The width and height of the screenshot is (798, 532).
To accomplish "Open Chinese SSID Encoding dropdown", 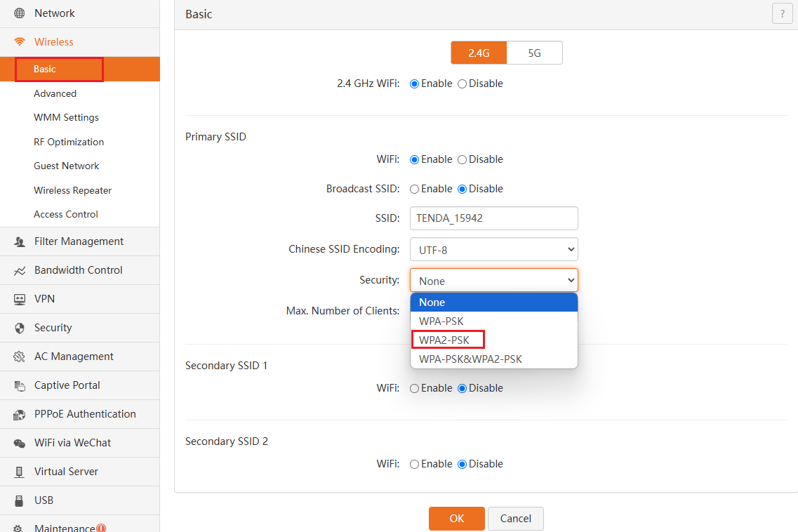I will 493,249.
